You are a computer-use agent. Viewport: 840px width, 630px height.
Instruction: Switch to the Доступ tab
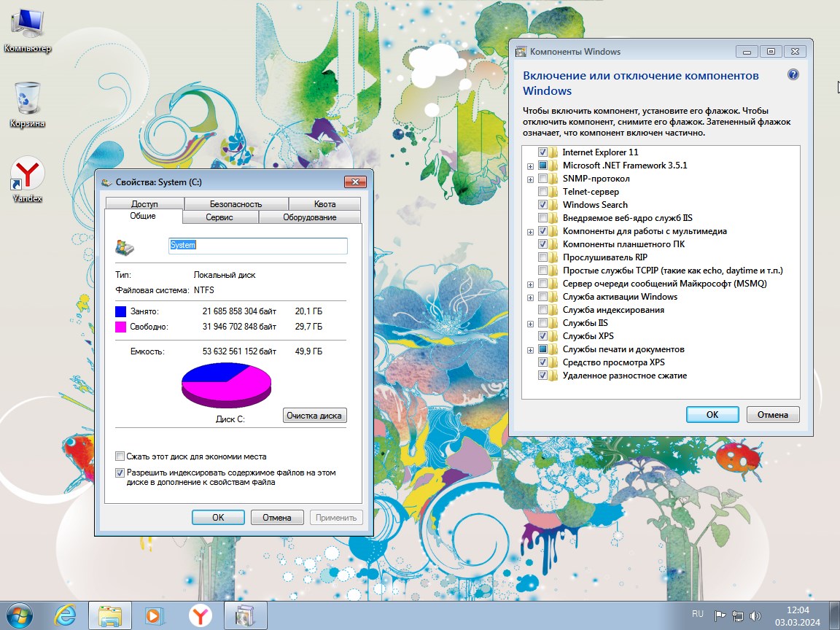tap(144, 203)
